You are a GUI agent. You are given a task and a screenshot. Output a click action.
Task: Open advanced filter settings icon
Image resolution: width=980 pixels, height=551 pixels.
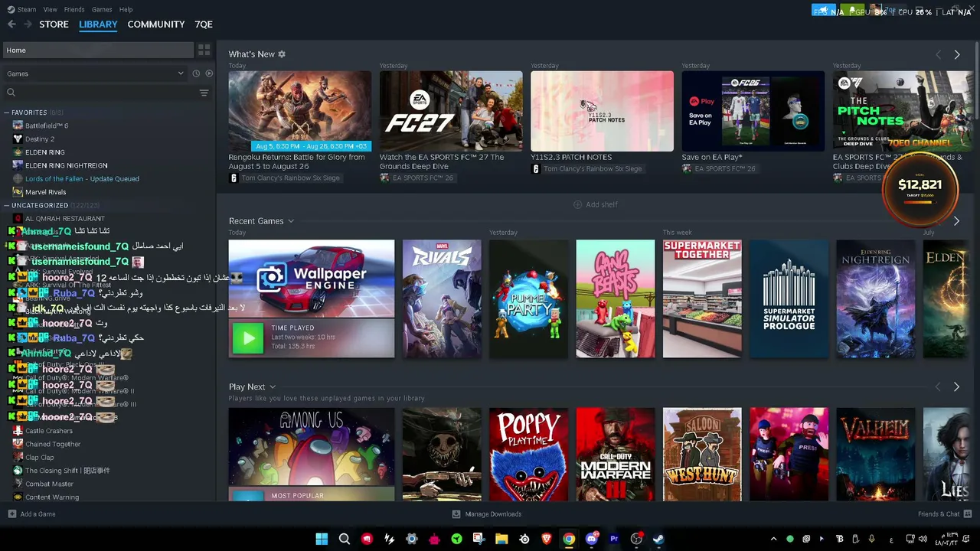point(204,93)
